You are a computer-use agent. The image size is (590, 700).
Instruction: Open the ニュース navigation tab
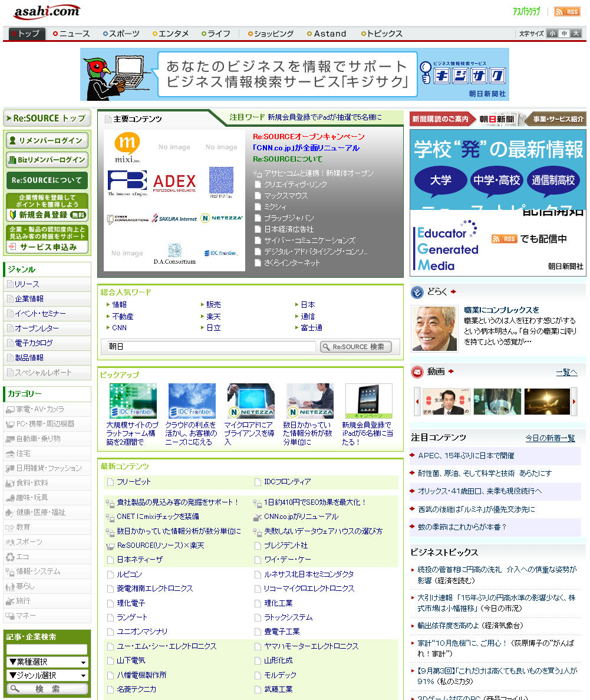click(71, 34)
